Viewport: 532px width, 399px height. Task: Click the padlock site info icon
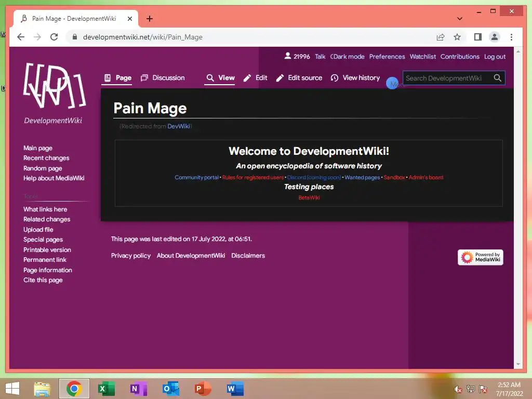75,37
